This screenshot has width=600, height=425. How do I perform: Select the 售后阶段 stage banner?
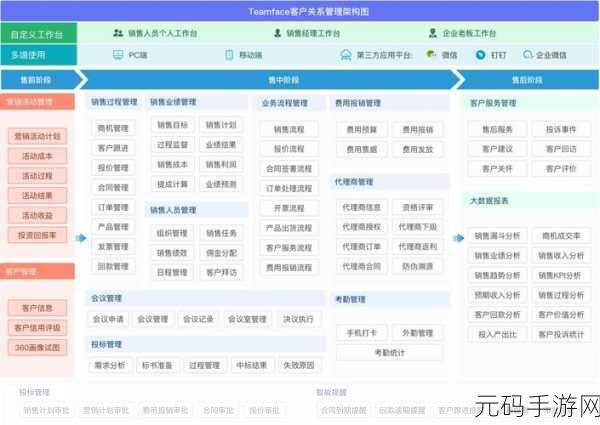[528, 80]
